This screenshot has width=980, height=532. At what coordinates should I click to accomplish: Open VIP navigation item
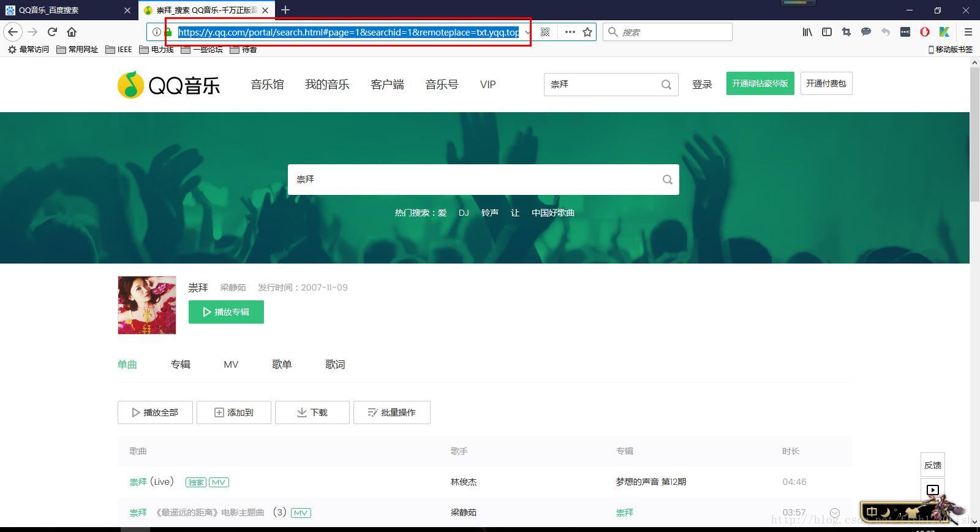click(x=488, y=85)
